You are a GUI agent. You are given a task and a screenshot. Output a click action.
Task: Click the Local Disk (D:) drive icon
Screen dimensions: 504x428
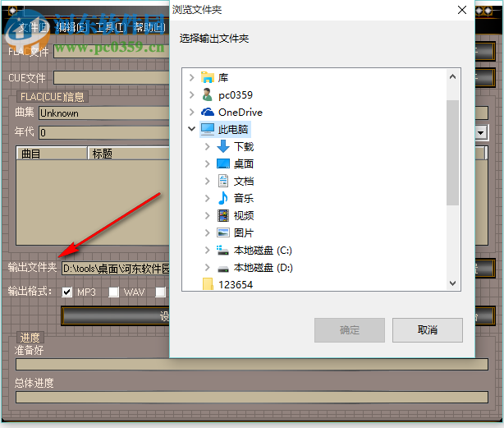[x=223, y=268]
